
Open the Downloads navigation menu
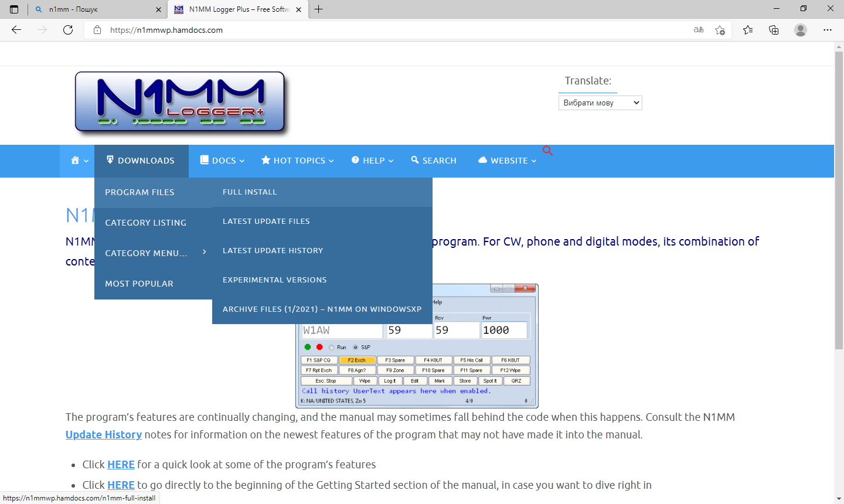141,161
